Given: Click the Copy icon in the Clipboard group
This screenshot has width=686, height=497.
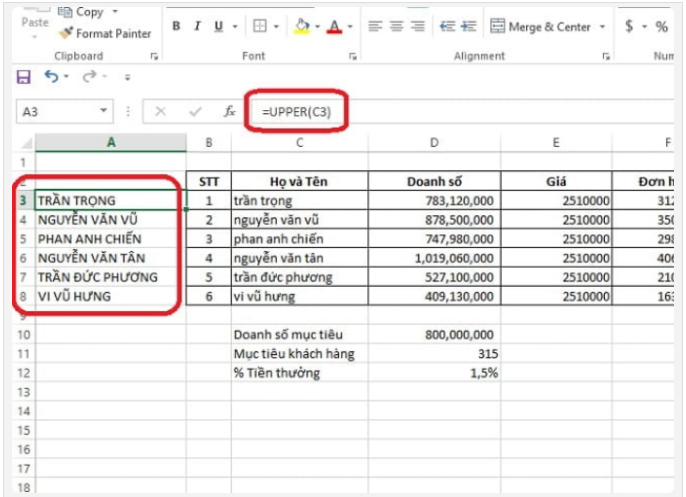Looking at the screenshot, I should pyautogui.click(x=65, y=12).
